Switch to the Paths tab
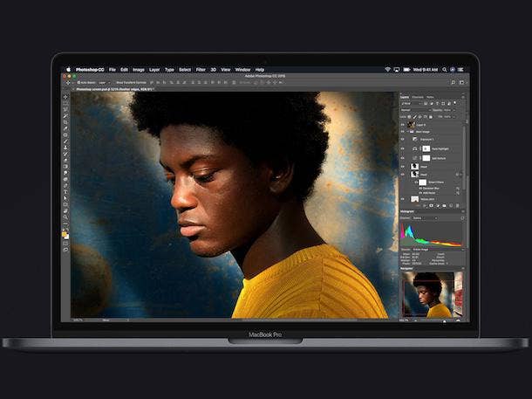 (431, 97)
